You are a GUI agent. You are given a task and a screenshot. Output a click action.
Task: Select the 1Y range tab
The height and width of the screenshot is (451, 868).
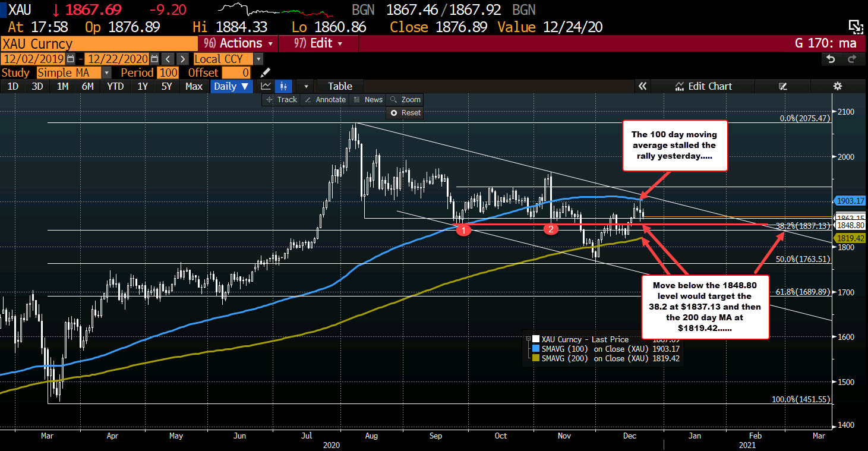[142, 86]
